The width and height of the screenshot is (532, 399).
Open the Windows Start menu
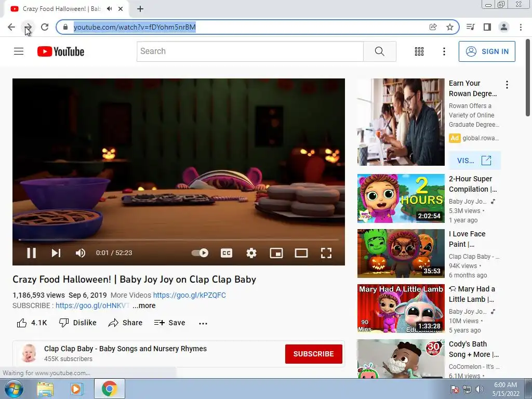tap(14, 389)
